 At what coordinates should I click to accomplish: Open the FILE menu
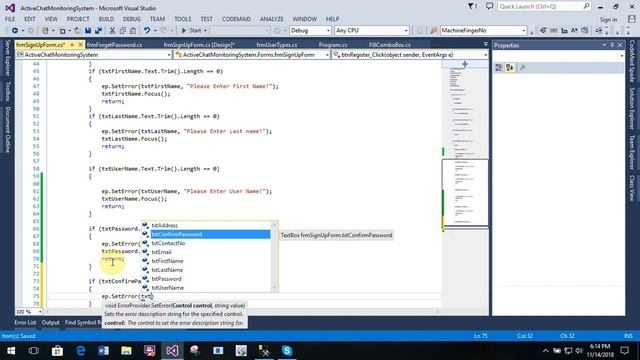(10, 19)
